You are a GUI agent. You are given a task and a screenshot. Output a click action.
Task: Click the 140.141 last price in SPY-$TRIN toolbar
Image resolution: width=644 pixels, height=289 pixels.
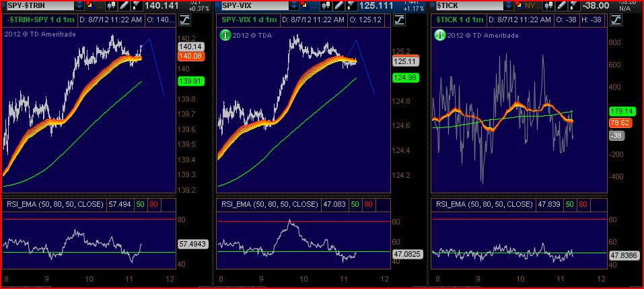[162, 6]
